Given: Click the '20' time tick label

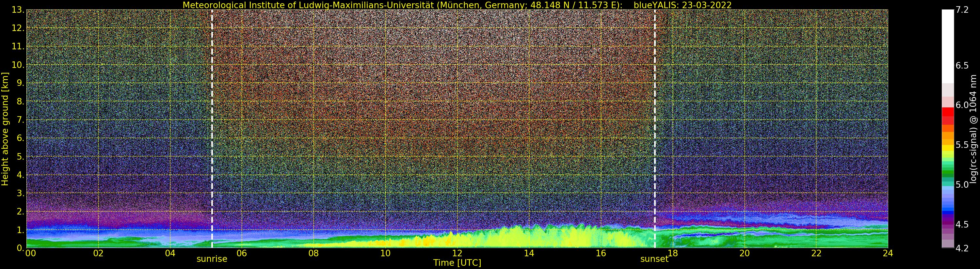Looking at the screenshot, I should [x=745, y=253].
